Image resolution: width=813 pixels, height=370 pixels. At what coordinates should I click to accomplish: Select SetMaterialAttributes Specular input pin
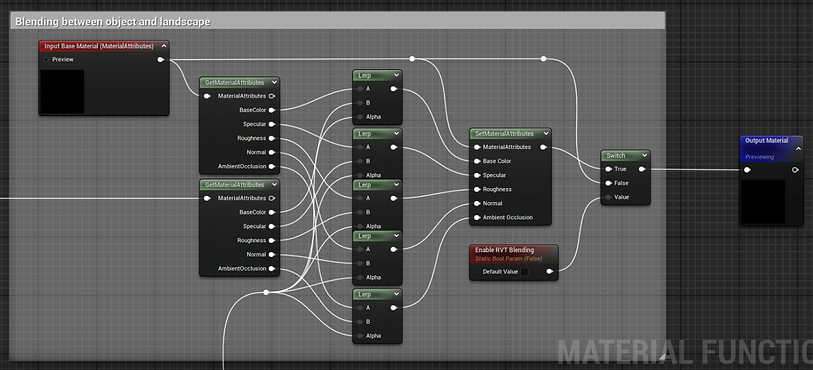[x=477, y=175]
